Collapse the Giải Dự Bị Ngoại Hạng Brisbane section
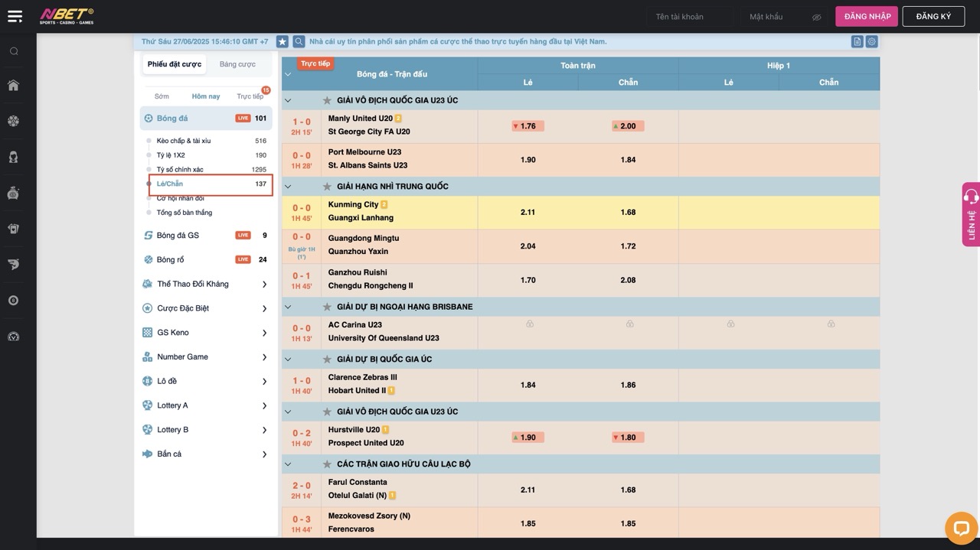The height and width of the screenshot is (550, 980). click(288, 307)
